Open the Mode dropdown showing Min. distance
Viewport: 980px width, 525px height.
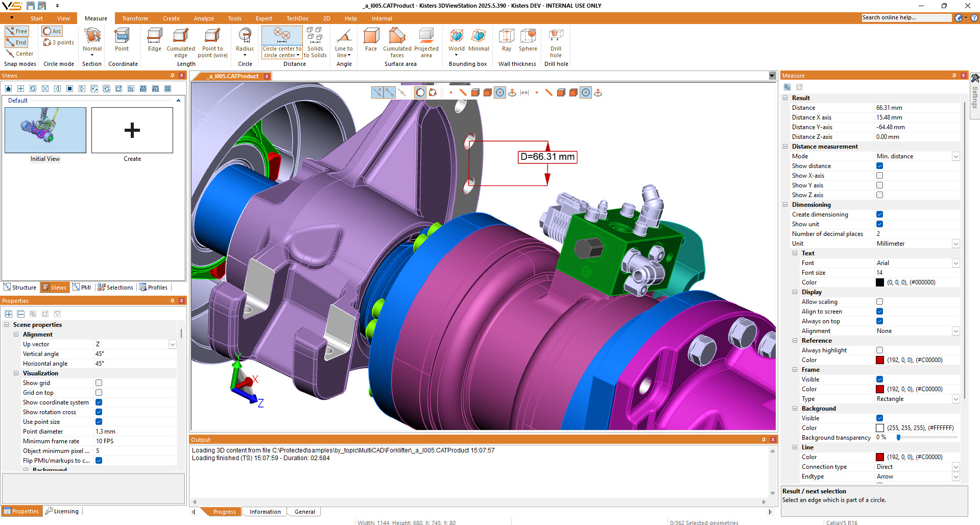(955, 156)
